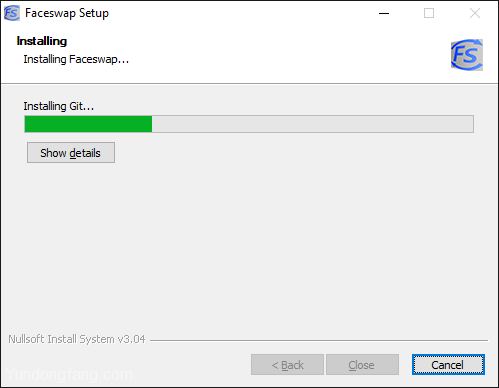Viewport: 499px width, 388px height.
Task: Cancel the Faceswap installation
Action: (448, 365)
